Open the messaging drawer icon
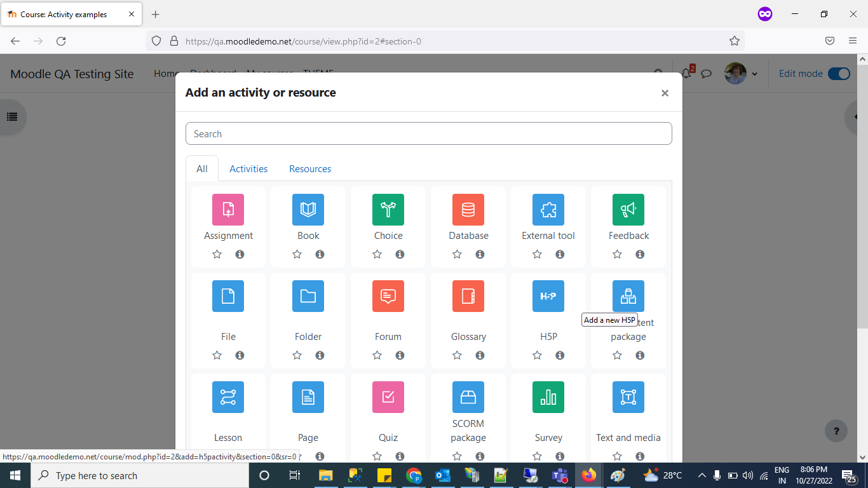 coord(706,74)
